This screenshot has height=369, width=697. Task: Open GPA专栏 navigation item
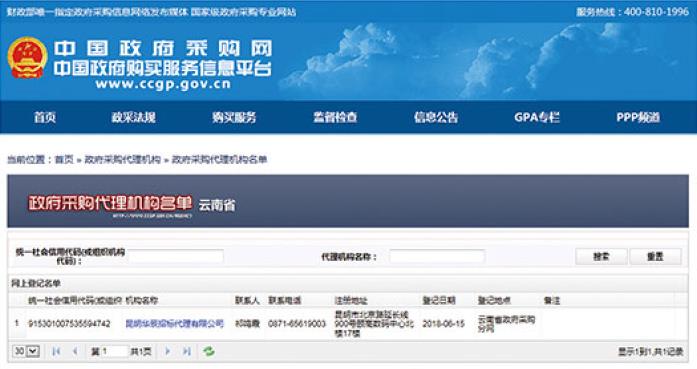[537, 117]
